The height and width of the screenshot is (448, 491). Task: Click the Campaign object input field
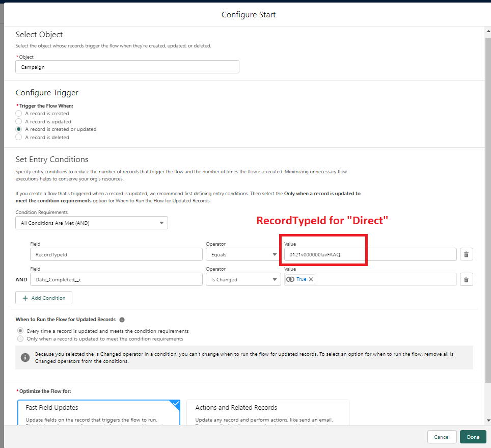pos(127,67)
